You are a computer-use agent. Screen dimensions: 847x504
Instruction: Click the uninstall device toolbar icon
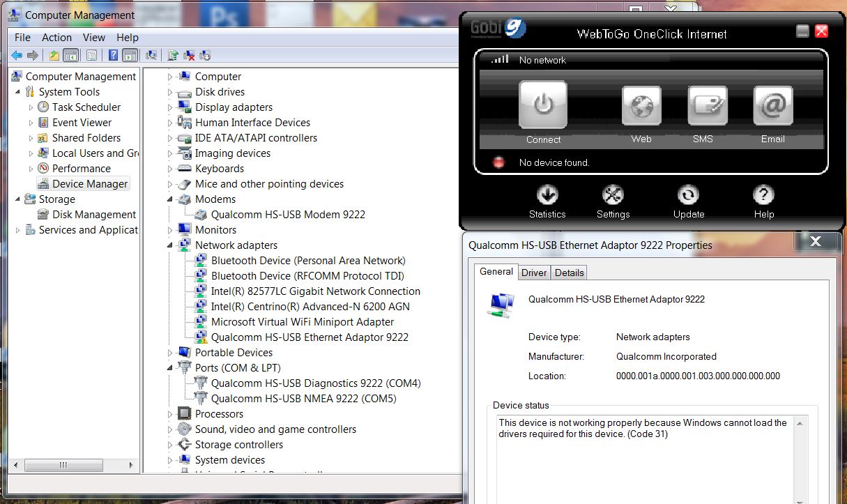coord(189,56)
